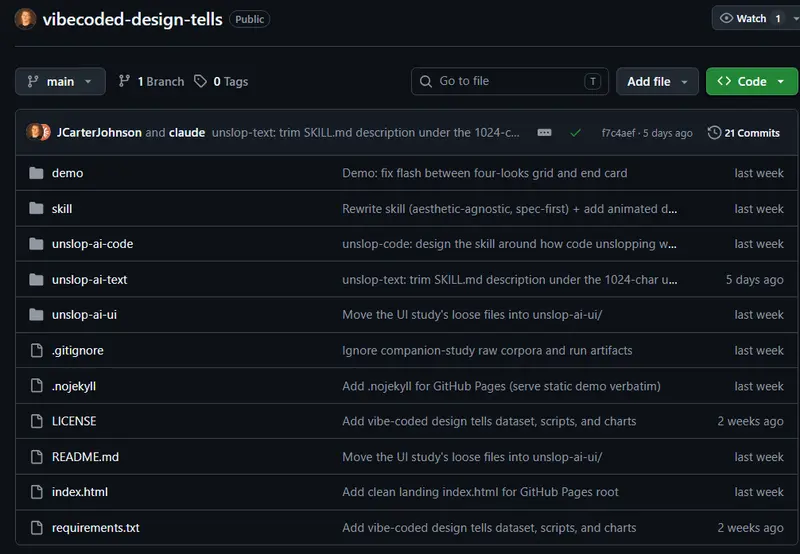Click the folder icon for unslop-ai-code
This screenshot has width=800, height=554.
click(36, 244)
